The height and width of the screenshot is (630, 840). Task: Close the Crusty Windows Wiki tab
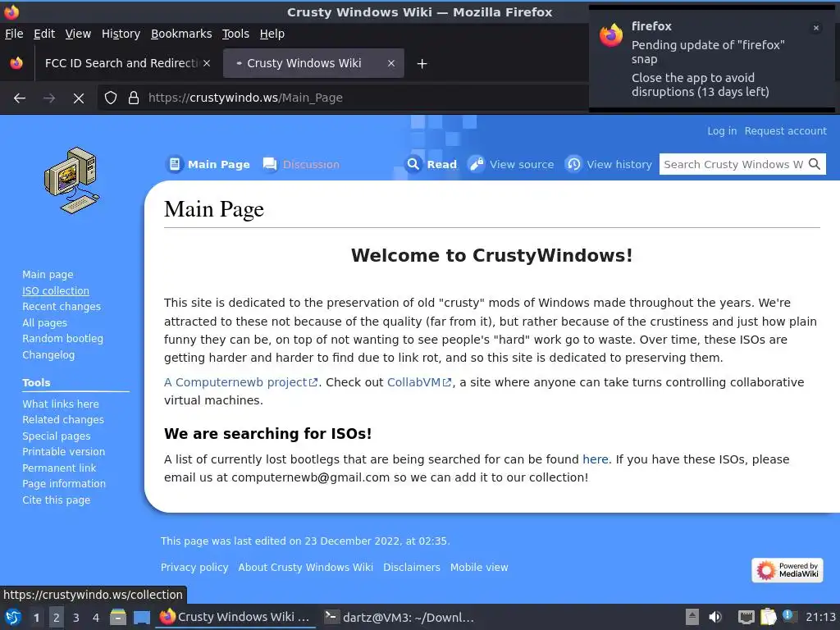pos(391,63)
